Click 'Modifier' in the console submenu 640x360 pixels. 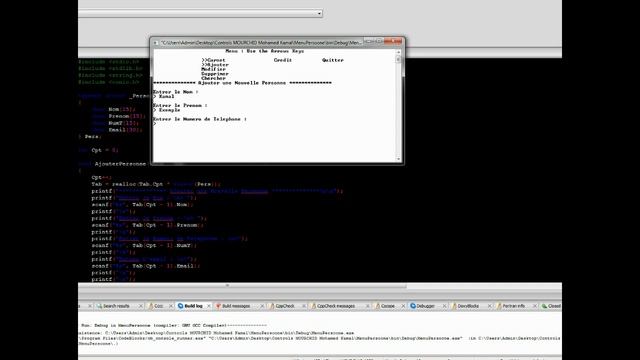213,69
